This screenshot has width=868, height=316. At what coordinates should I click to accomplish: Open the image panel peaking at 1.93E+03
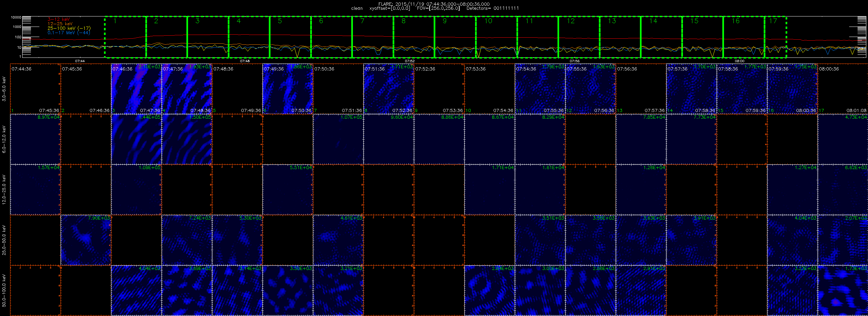(x=187, y=89)
